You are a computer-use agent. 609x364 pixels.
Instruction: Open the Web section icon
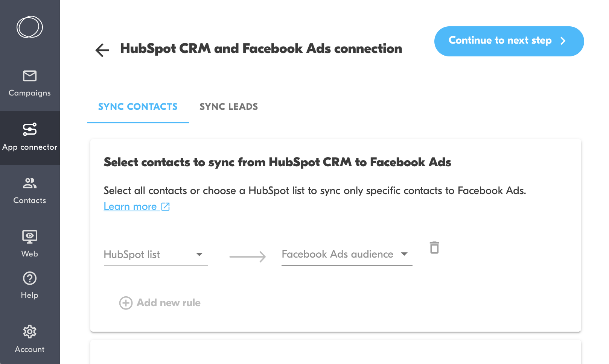tap(30, 237)
